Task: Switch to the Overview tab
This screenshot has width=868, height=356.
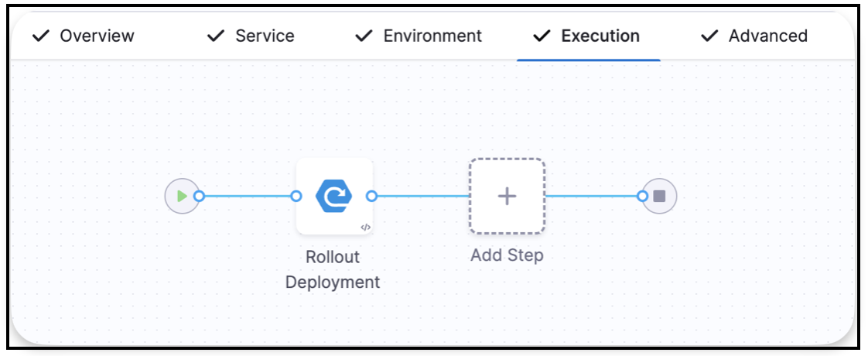Action: point(97,36)
